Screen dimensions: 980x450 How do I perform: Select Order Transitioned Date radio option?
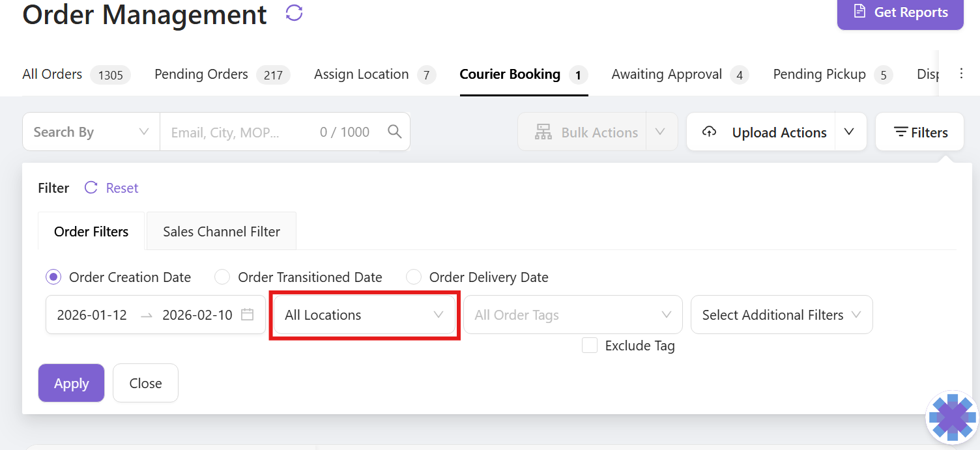[223, 277]
